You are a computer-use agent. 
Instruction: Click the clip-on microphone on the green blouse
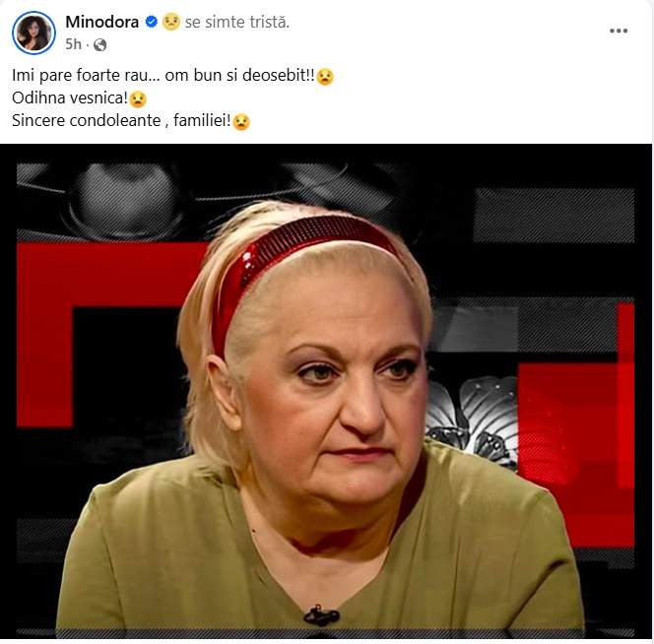pos(321,614)
